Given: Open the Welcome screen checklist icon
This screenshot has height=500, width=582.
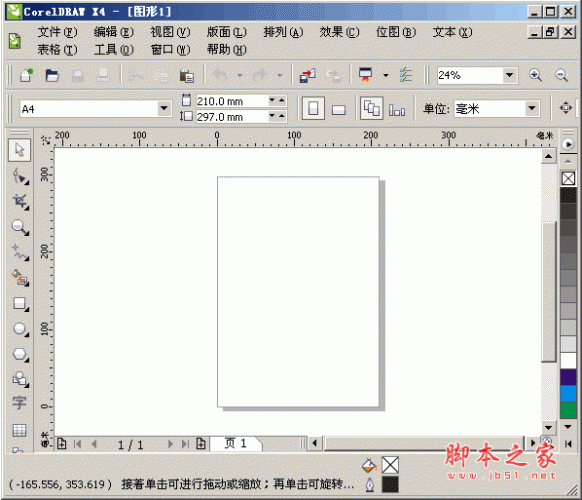Looking at the screenshot, I should (406, 75).
